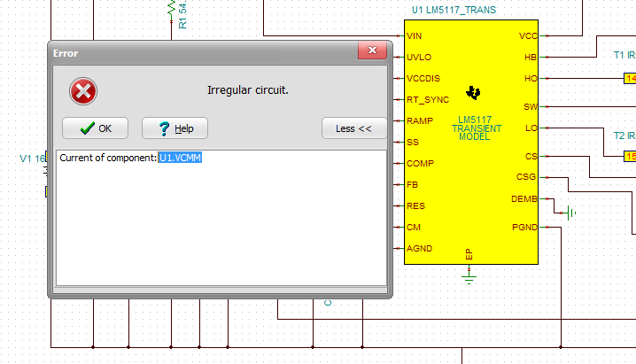636x364 pixels.
Task: Select the VCCDIS pin label
Action: click(x=423, y=78)
